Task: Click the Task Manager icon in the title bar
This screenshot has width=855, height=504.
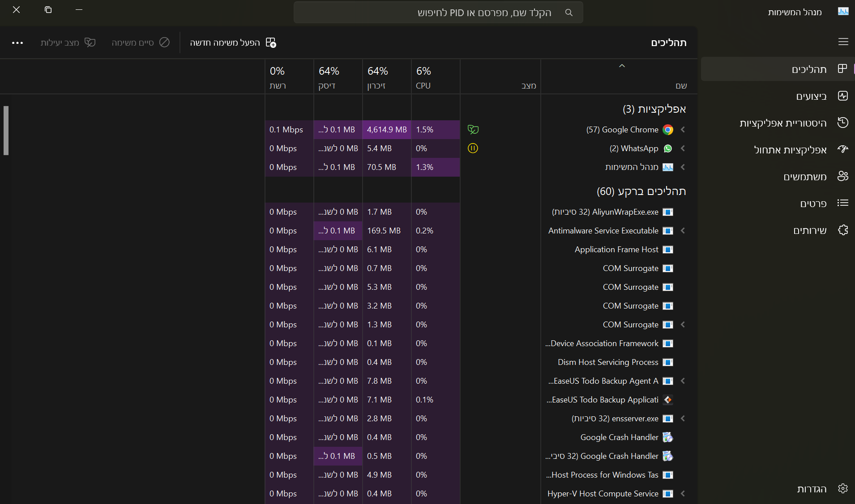Action: (843, 12)
